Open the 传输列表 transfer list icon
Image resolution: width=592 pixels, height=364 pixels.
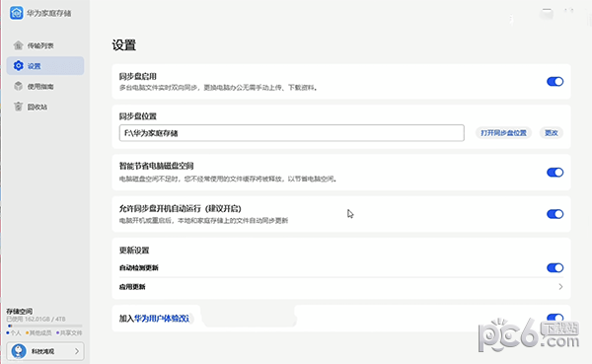pyautogui.click(x=18, y=45)
